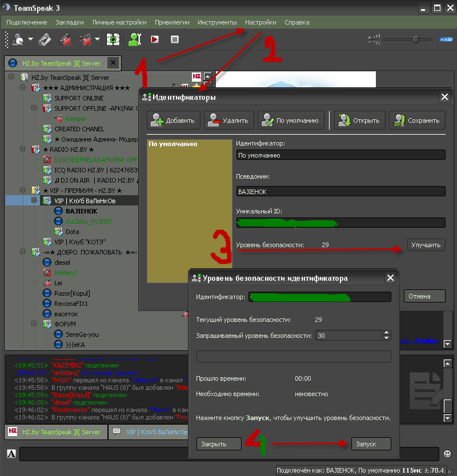Image resolution: width=457 pixels, height=476 pixels.
Task: Click the blue status icon beside diesel
Action: click(47, 263)
